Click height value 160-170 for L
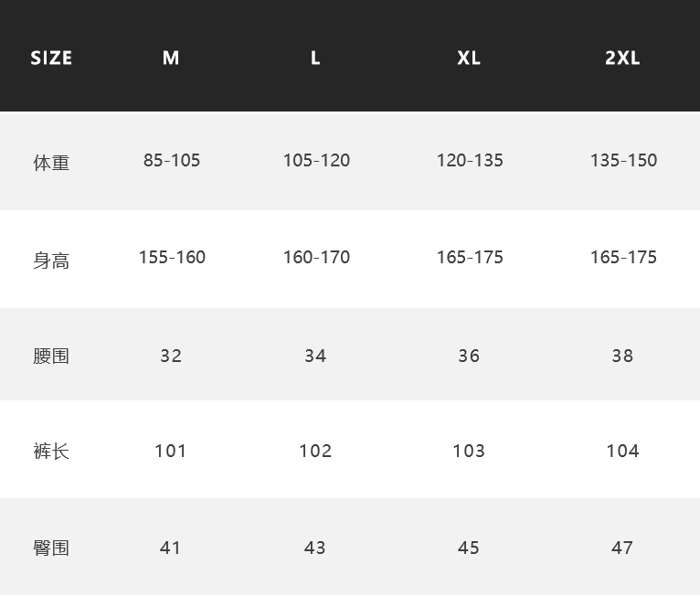The width and height of the screenshot is (700, 596). (x=316, y=257)
